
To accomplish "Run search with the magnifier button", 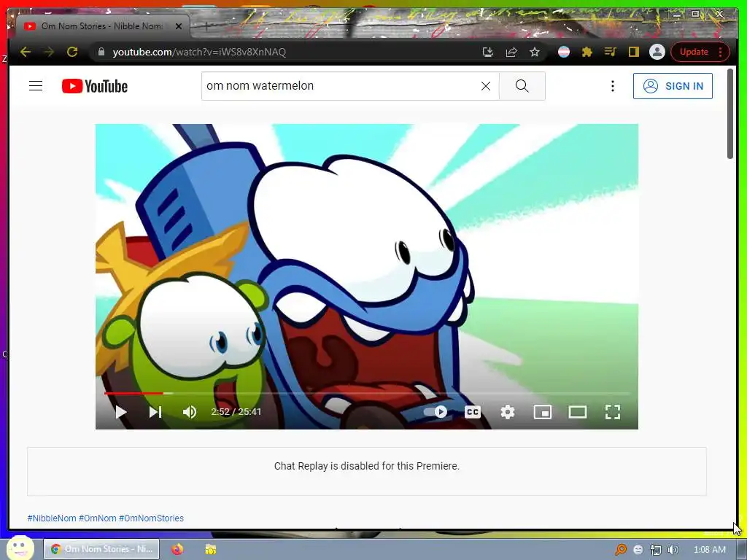I will [x=522, y=86].
